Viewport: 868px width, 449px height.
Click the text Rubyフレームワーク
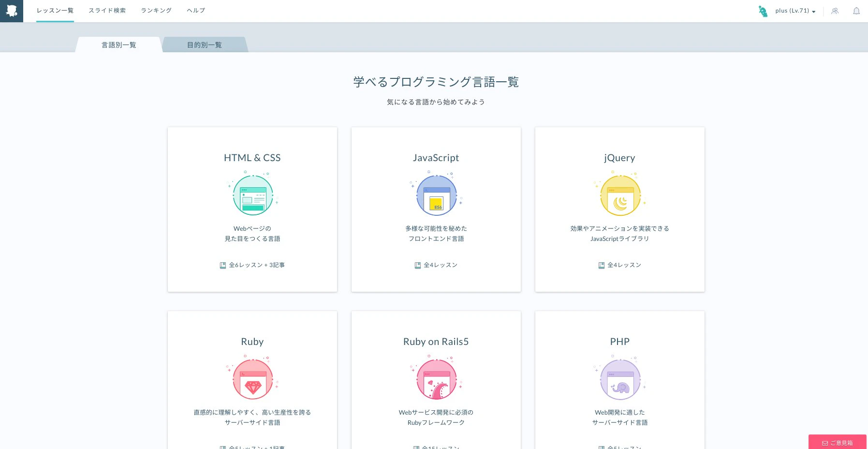coord(436,422)
